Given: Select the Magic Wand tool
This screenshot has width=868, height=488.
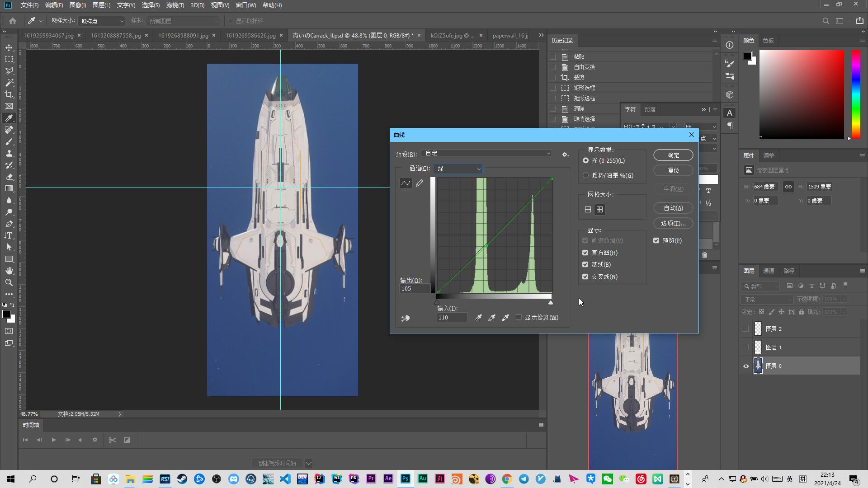Looking at the screenshot, I should pyautogui.click(x=9, y=83).
